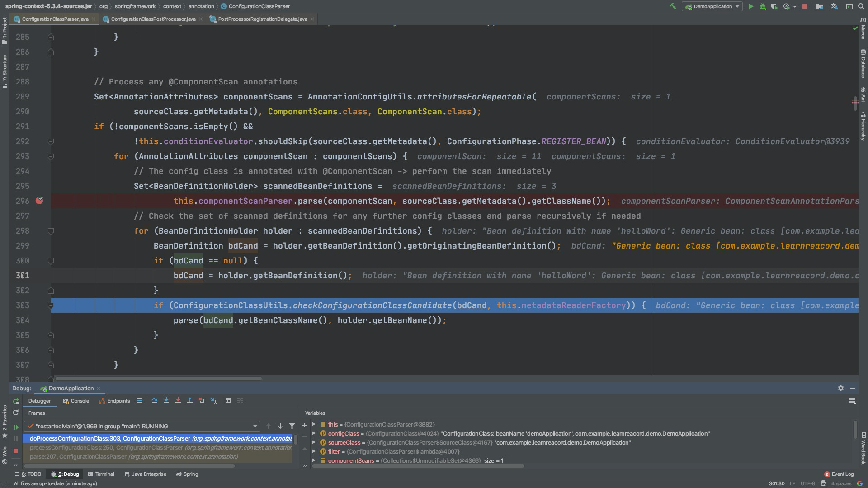
Task: Click the UTF-8 encoding selector in status bar
Action: coord(807,483)
